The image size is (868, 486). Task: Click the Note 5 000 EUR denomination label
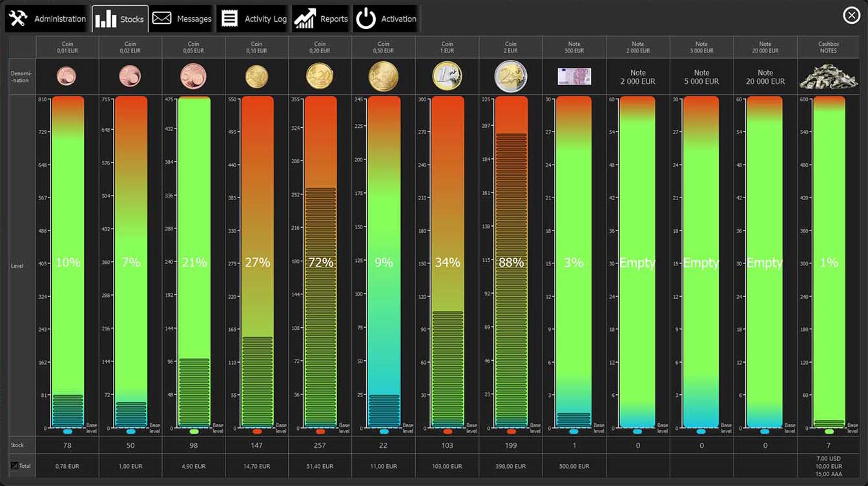coord(701,77)
